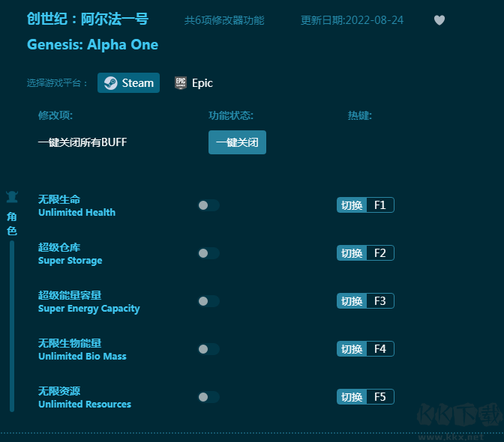Click the 一键关闭所有BUFF label
Image resolution: width=504 pixels, height=442 pixels.
click(x=82, y=142)
